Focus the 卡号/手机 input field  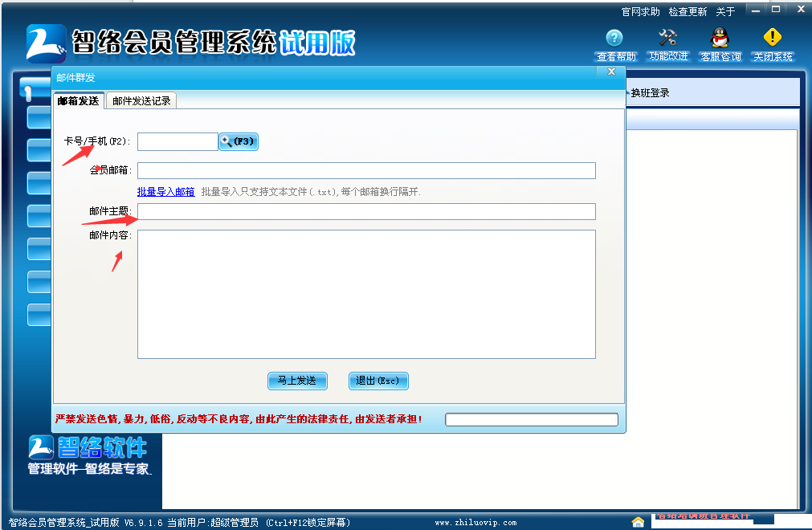click(177, 142)
